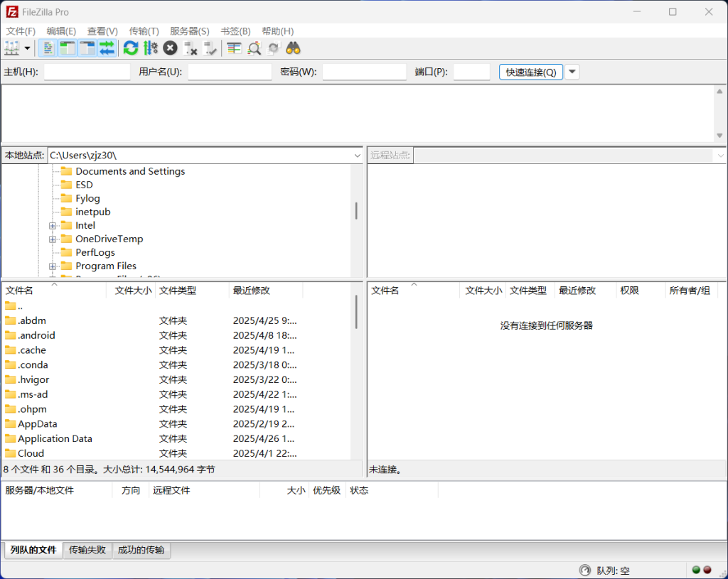Toggle the message log display
Image resolution: width=728 pixels, height=579 pixels.
click(48, 48)
